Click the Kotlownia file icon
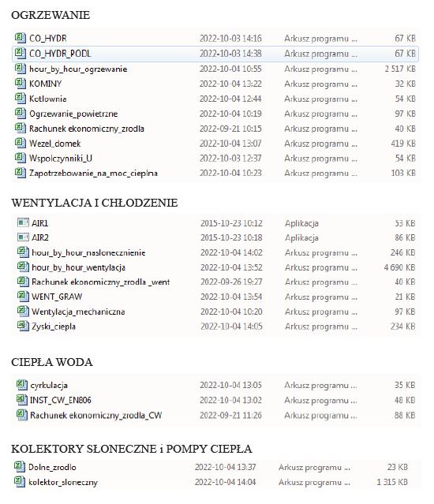Image resolution: width=434 pixels, height=504 pixels. [21, 99]
